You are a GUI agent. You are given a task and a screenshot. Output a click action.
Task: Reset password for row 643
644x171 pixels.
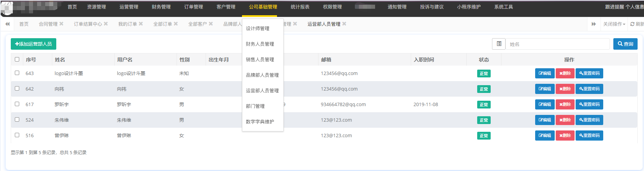pyautogui.click(x=589, y=73)
